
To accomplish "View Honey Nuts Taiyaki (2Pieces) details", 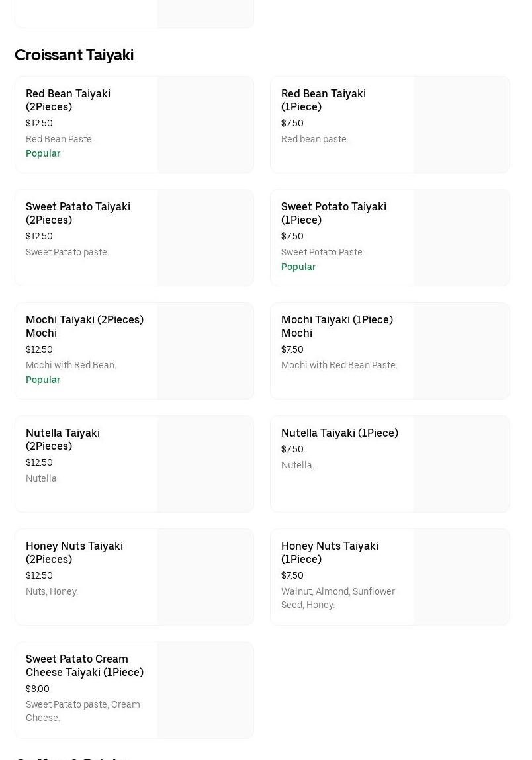I will [x=74, y=552].
